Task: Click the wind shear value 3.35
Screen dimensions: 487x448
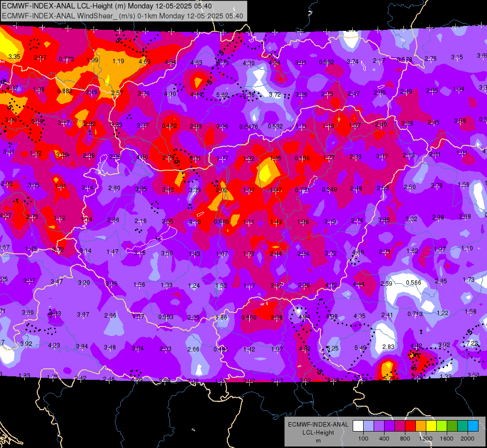Action: (x=14, y=57)
